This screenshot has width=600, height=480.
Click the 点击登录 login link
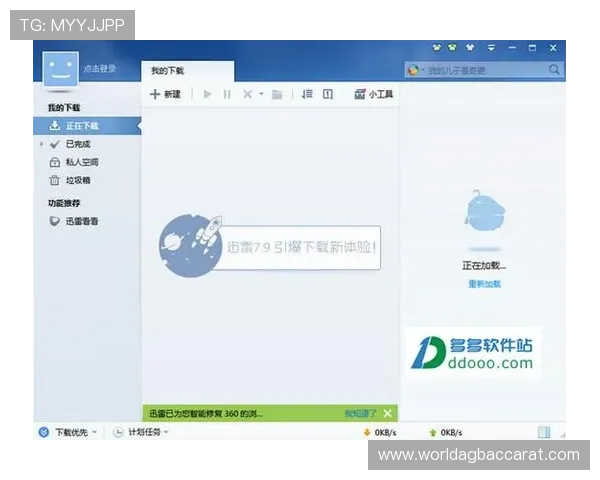point(100,69)
